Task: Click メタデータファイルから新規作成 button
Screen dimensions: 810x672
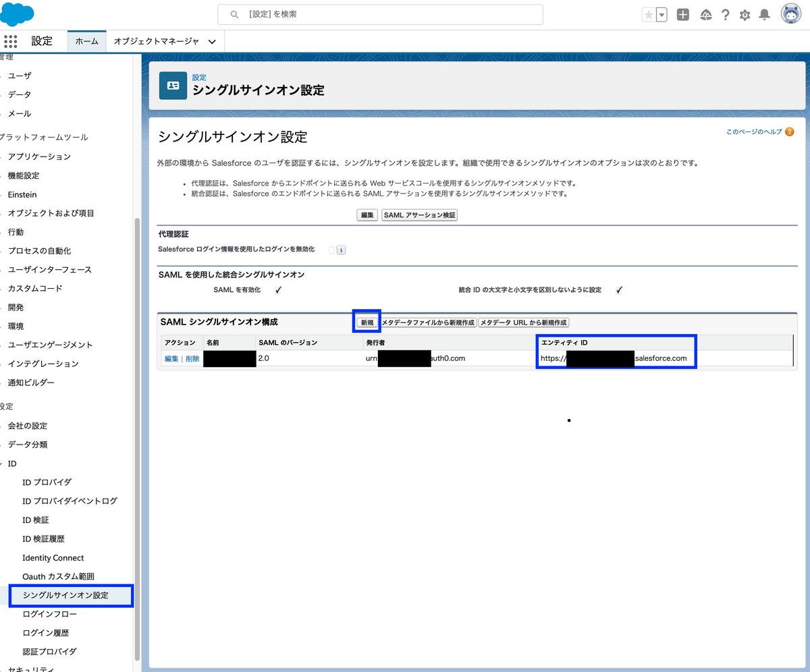Action: point(428,323)
